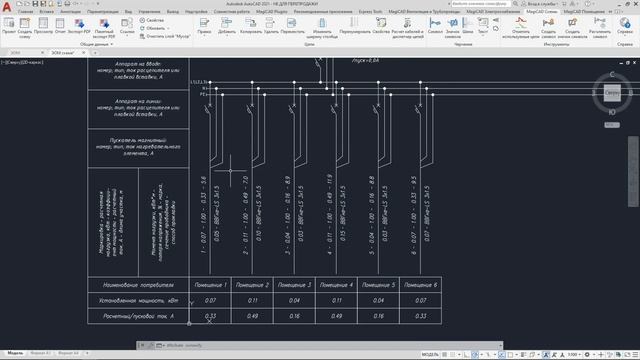Click the save icon in quick access toolbar

[x=35, y=4]
